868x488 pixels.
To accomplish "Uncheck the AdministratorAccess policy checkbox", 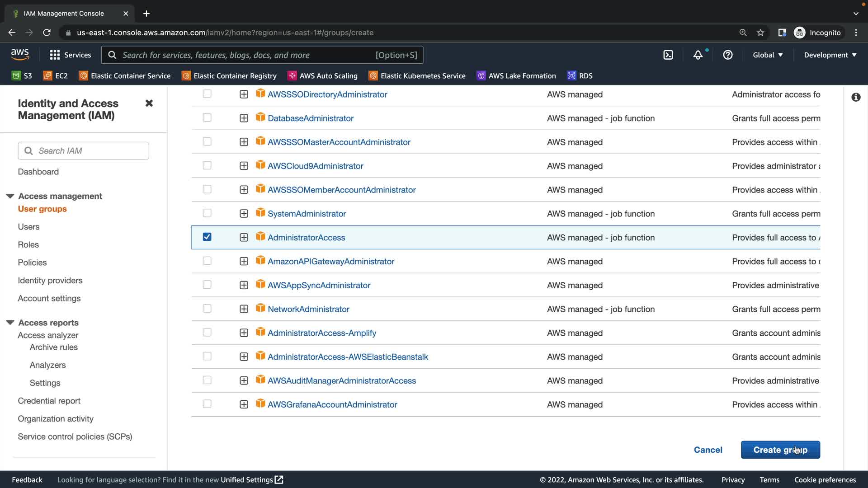I will [x=207, y=237].
